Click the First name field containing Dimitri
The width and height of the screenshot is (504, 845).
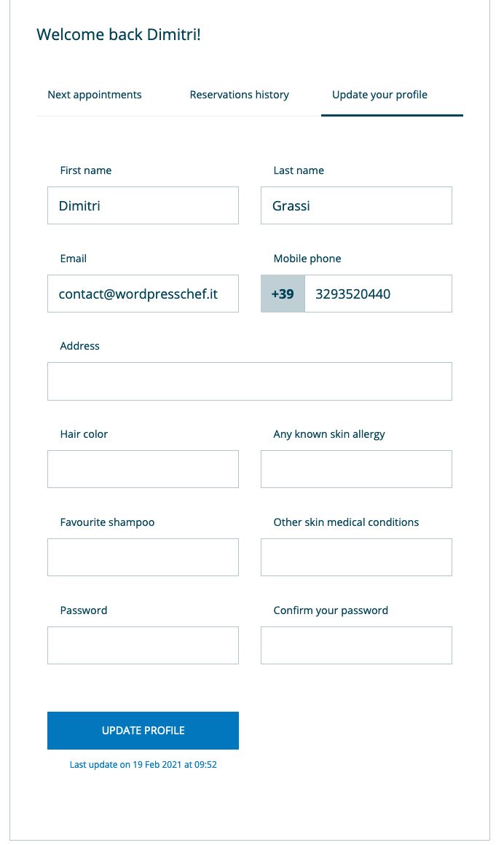pyautogui.click(x=143, y=205)
